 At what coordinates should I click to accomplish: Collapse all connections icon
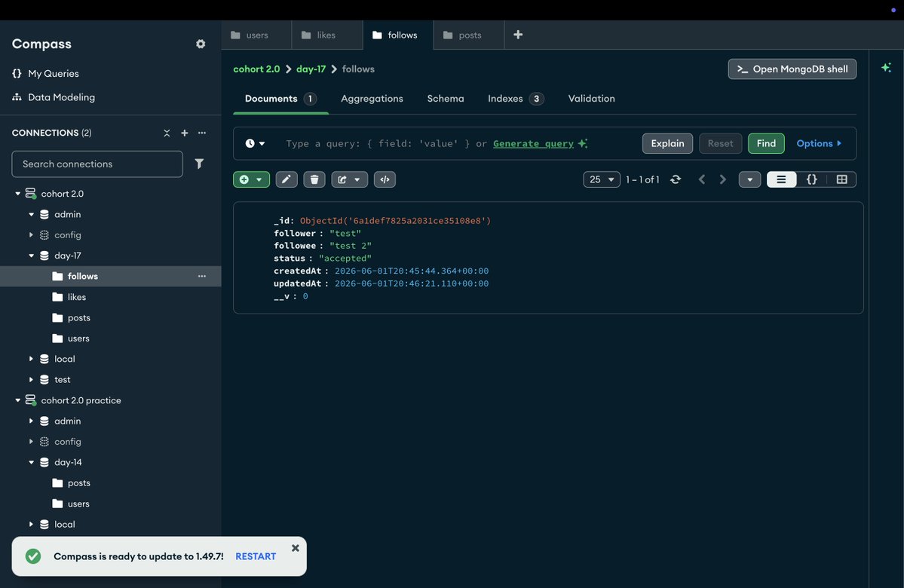pos(167,133)
